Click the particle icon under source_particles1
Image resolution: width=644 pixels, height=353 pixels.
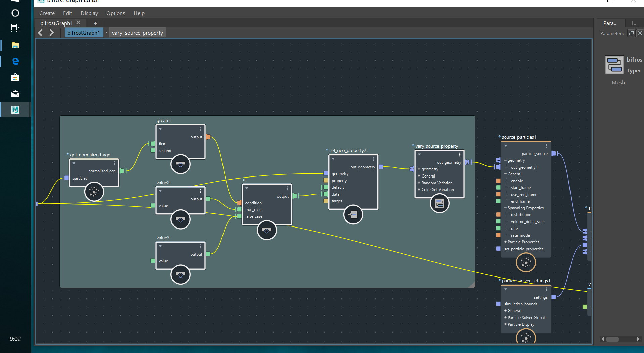526,262
